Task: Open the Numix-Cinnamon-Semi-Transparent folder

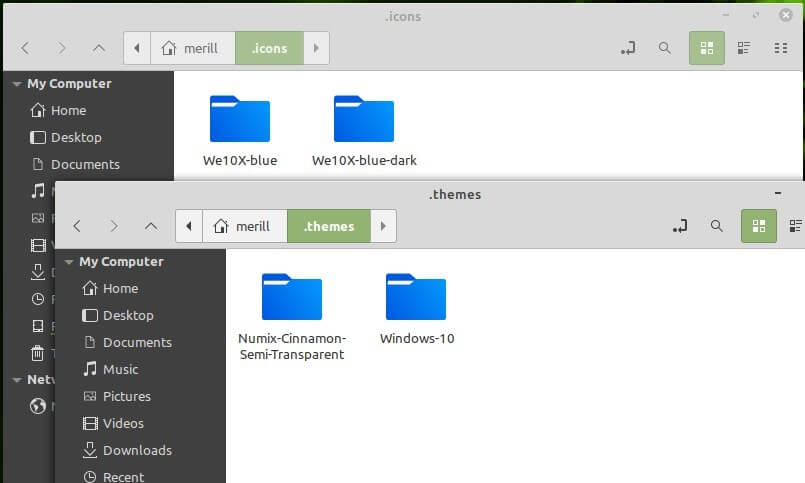Action: pos(291,298)
